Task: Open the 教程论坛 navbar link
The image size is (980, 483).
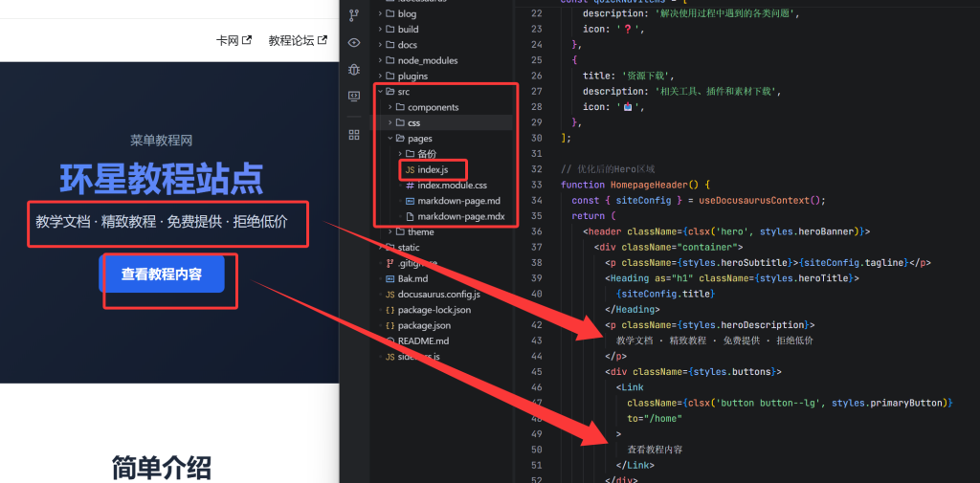Action: (297, 40)
